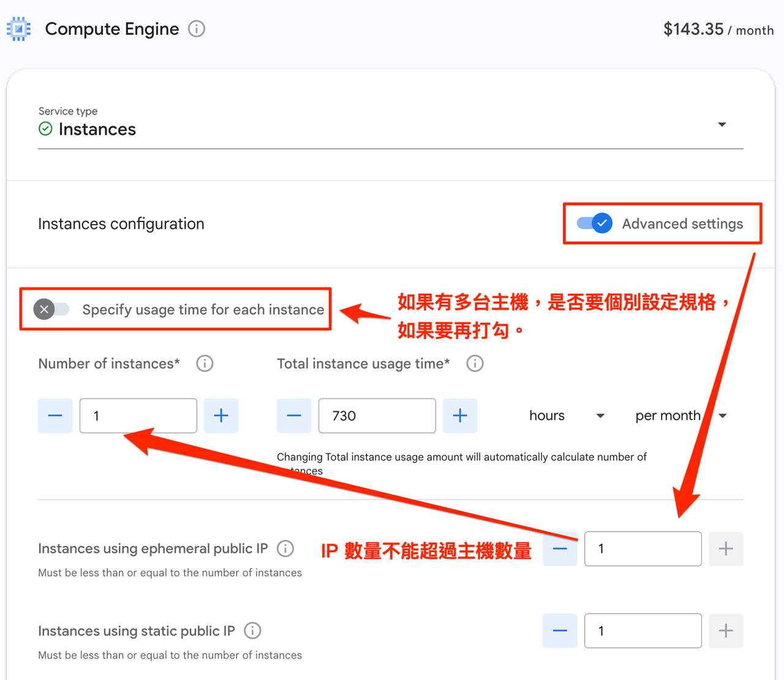Image resolution: width=784 pixels, height=680 pixels.
Task: Decrease Number of instances with minus button
Action: [55, 416]
